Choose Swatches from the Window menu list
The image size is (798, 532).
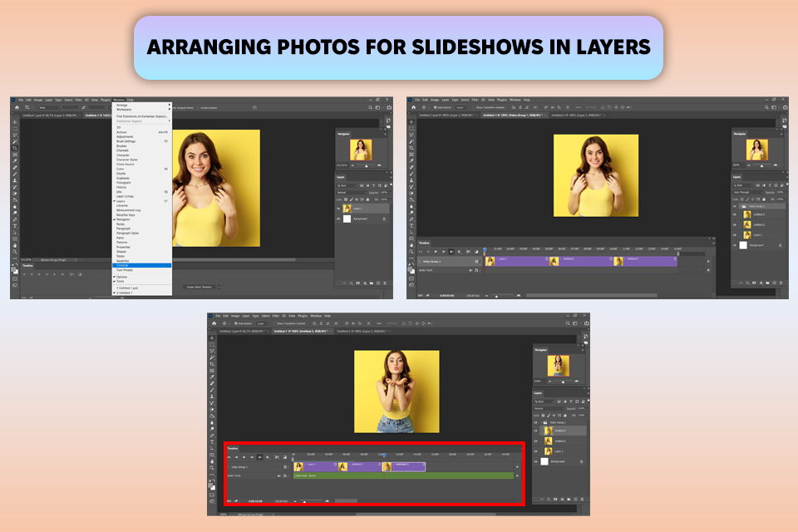[x=123, y=261]
